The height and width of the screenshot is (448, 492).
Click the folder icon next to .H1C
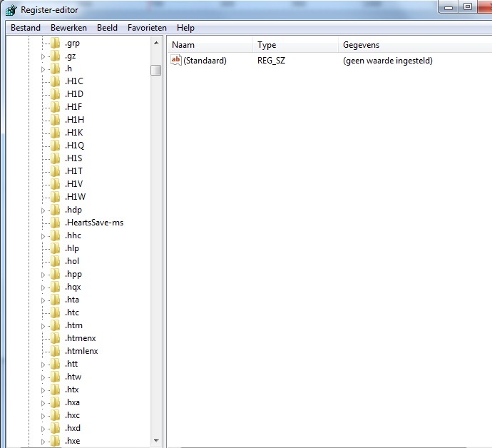(x=55, y=81)
